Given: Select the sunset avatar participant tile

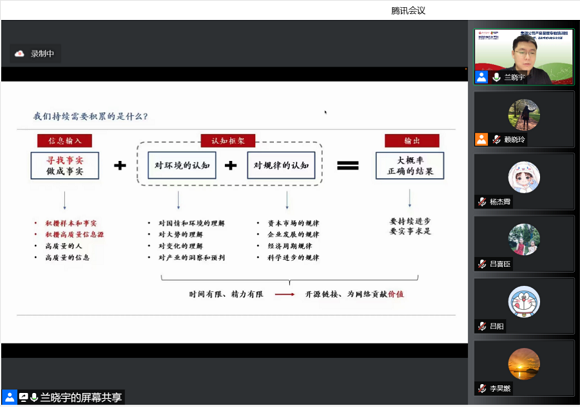Looking at the screenshot, I should [x=524, y=369].
